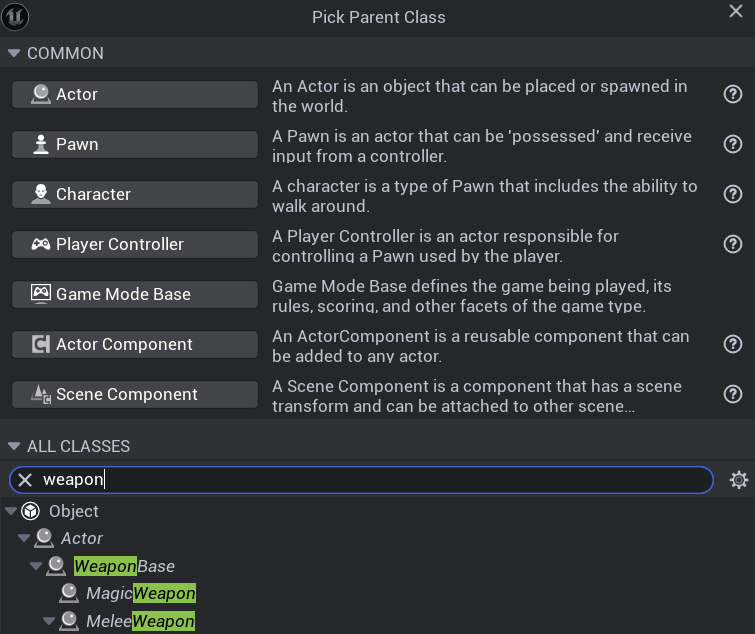Select MeleeWeapon in the class tree
This screenshot has width=755, height=634.
coord(140,622)
